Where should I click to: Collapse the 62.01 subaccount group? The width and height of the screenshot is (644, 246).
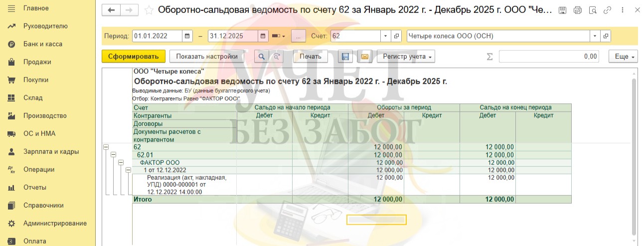pos(113,155)
